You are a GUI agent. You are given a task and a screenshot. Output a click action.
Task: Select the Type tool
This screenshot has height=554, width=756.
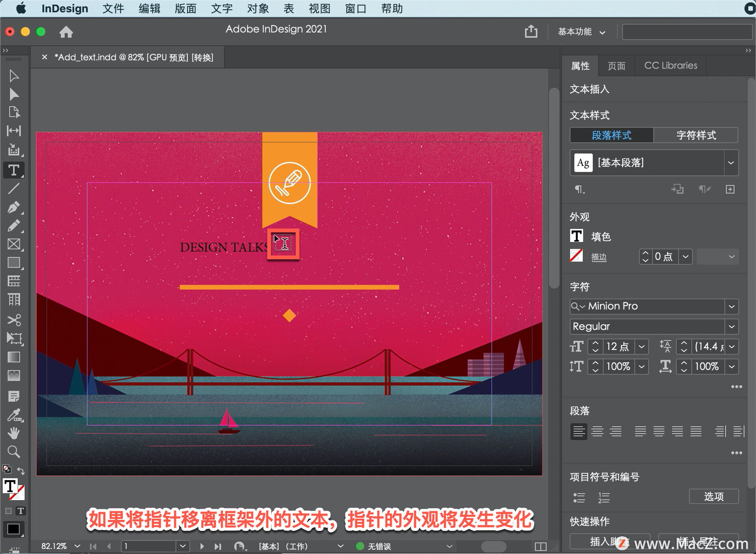click(14, 170)
